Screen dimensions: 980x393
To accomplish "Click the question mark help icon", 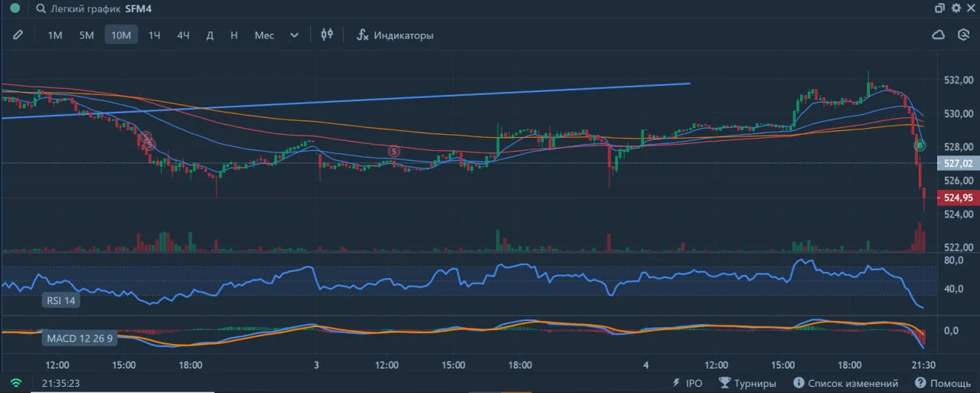I will click(920, 383).
